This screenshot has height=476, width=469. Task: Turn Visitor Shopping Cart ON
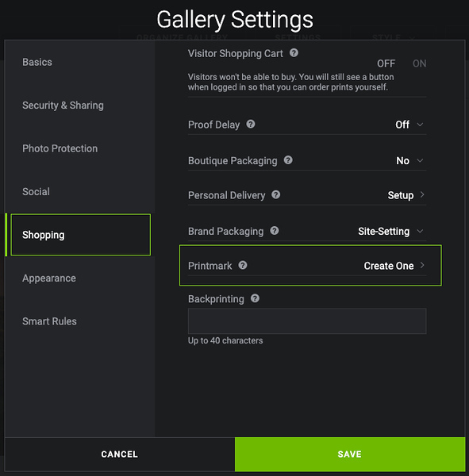point(419,63)
